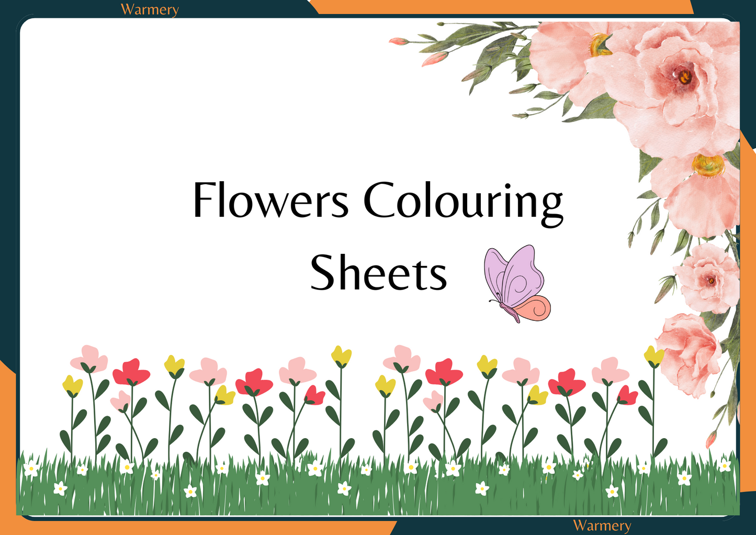Click the leftmost pale pink meadow flower
This screenshot has width=756, height=535.
pos(89,359)
